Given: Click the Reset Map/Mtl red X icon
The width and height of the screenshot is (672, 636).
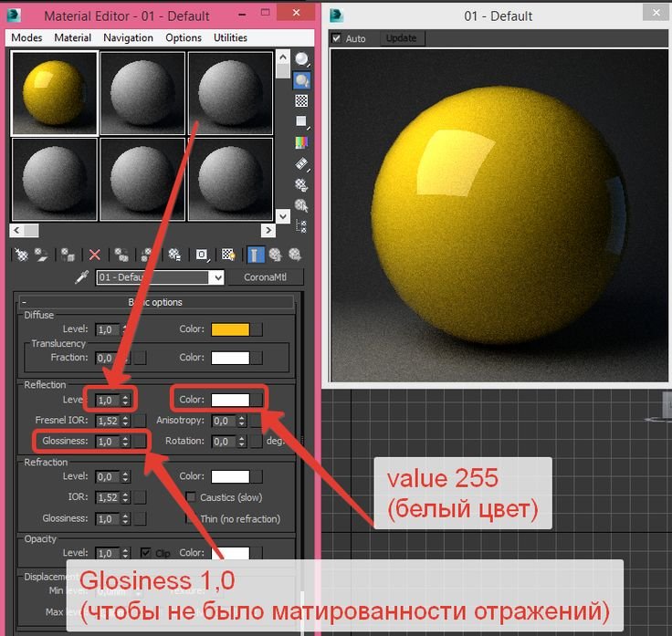Looking at the screenshot, I should (94, 255).
